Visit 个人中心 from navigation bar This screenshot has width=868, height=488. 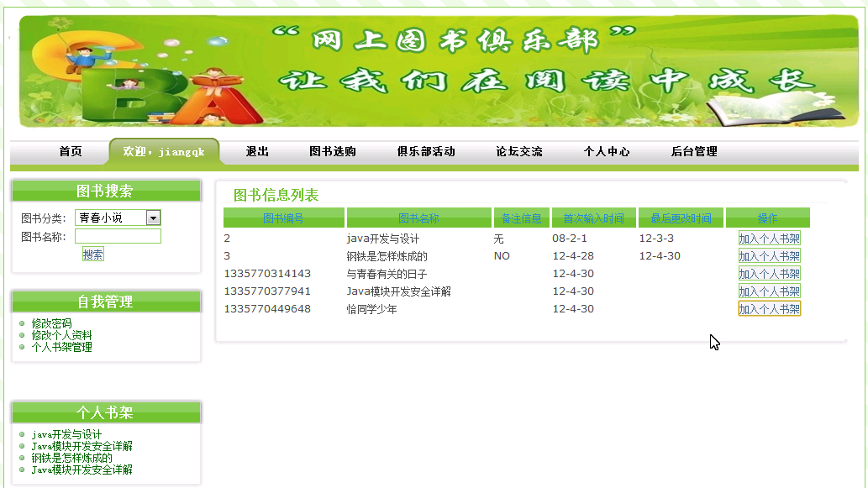click(x=606, y=151)
